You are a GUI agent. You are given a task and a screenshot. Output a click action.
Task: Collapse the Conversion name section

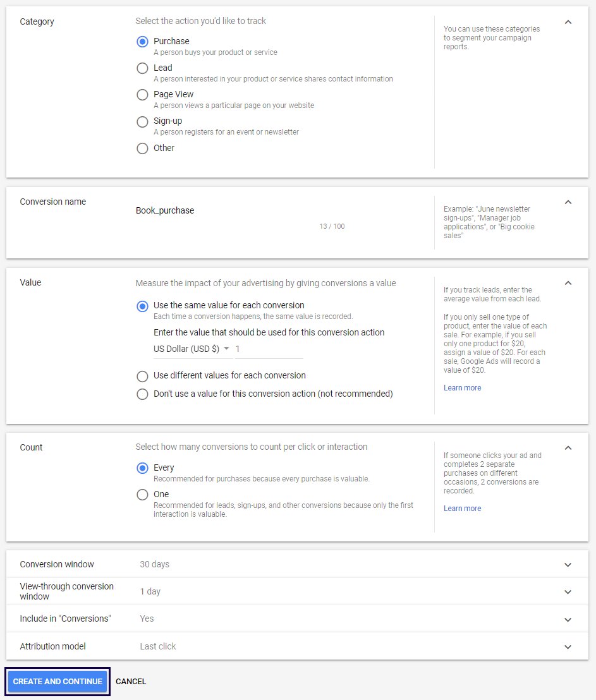tap(568, 202)
